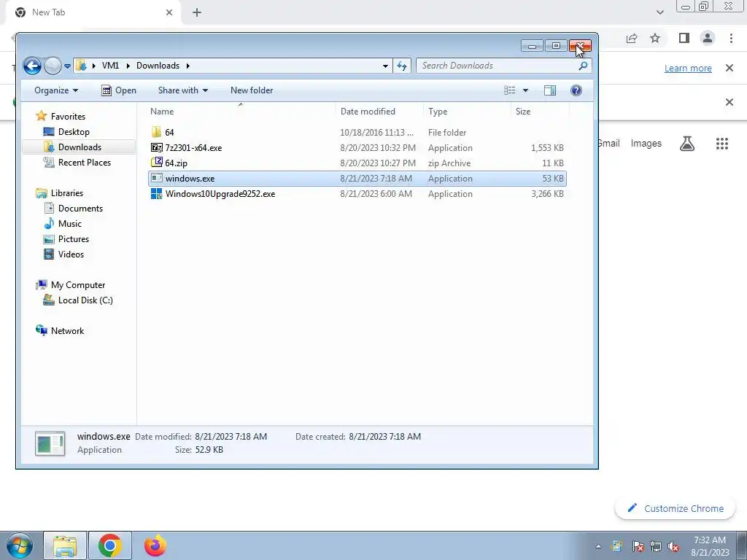Change your view icon in toolbar
Screen dimensions: 747x560
[x=510, y=90]
